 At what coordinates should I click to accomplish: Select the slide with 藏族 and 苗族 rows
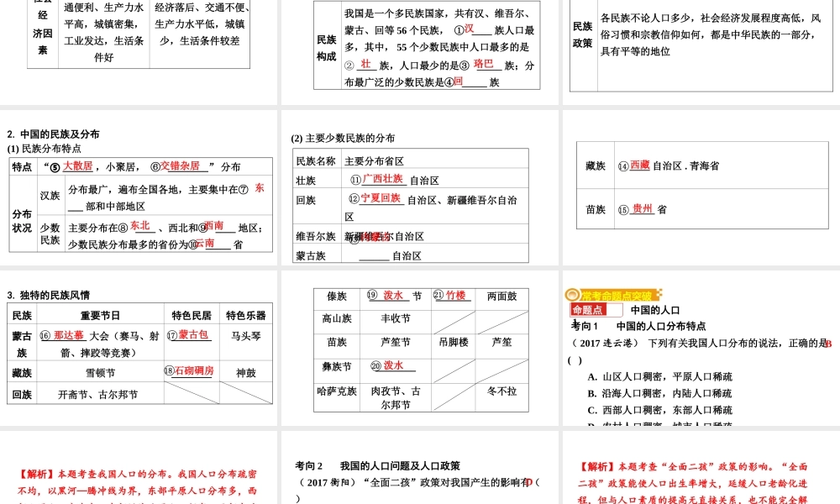[x=701, y=187]
